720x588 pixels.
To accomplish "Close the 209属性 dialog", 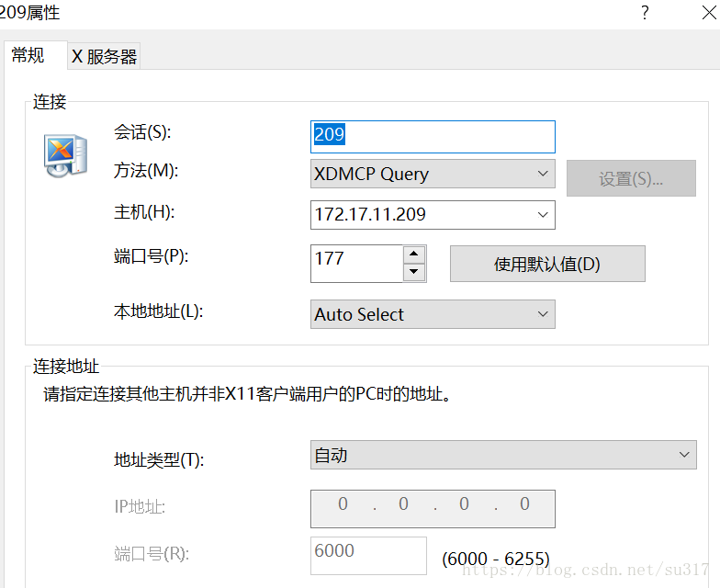I will pyautogui.click(x=709, y=13).
